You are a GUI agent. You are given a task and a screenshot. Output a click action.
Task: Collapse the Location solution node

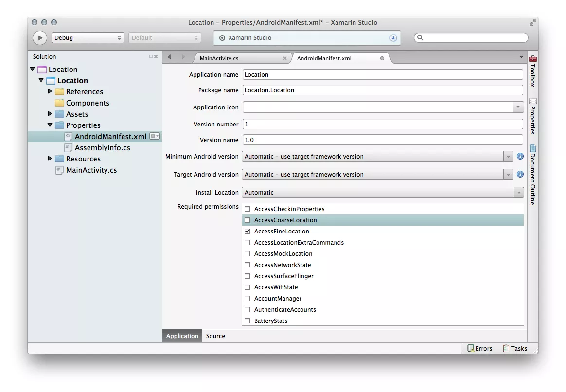coord(33,69)
